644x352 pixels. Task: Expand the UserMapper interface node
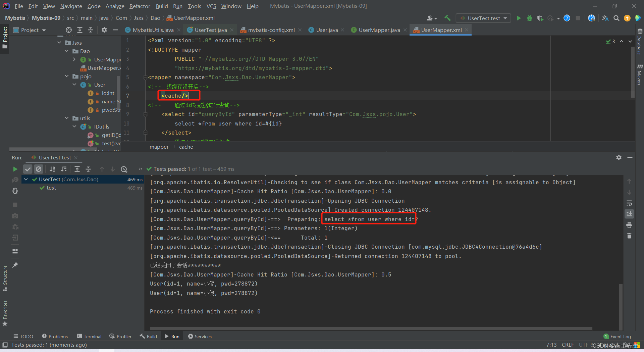coord(74,59)
